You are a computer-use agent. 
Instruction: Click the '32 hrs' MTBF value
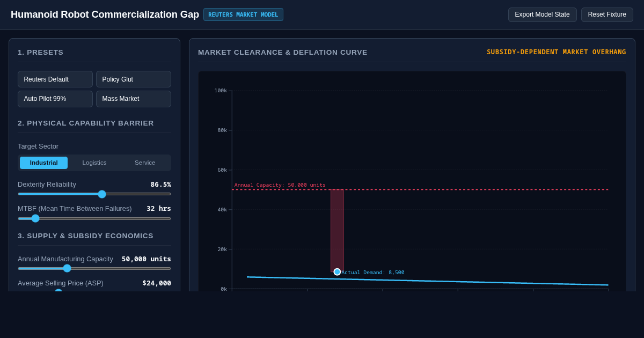[159, 208]
